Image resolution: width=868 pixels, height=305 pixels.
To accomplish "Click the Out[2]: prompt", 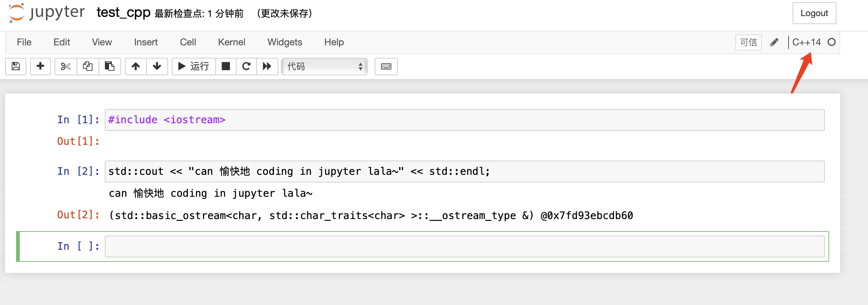I will [78, 215].
